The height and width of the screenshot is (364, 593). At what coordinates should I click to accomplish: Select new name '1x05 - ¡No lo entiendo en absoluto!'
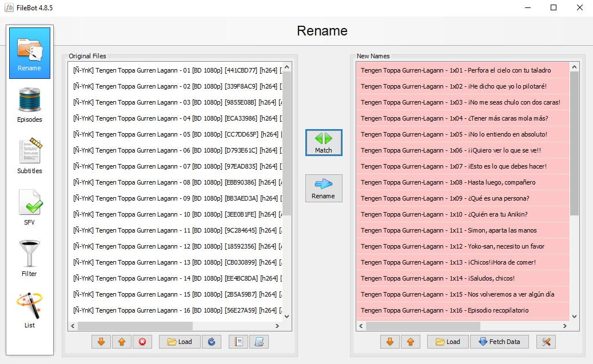(463, 134)
